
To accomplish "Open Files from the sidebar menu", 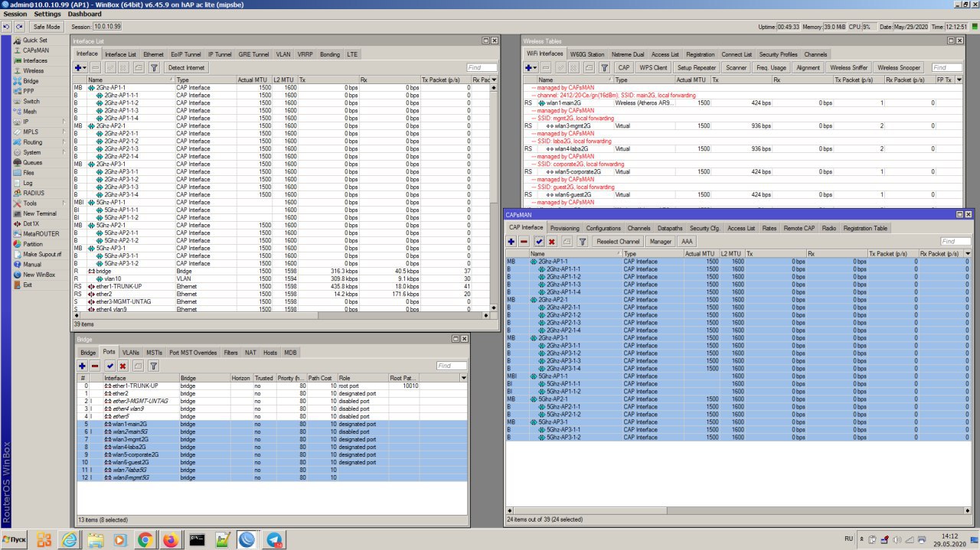I will [28, 173].
